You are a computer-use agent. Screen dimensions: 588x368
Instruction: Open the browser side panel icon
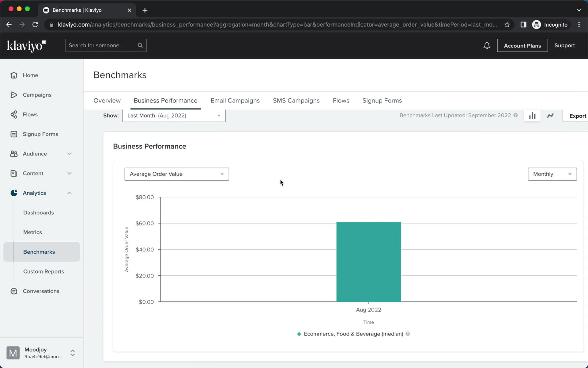(523, 25)
